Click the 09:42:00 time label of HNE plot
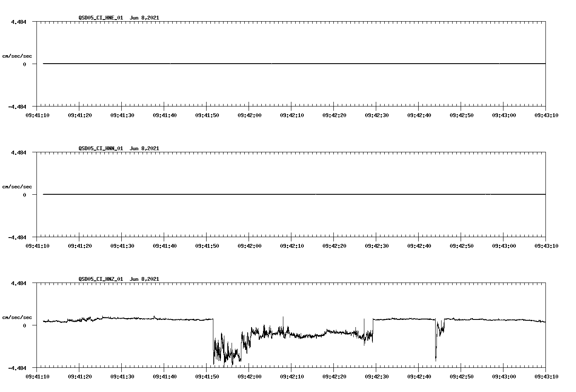The width and height of the screenshot is (576, 392). point(249,115)
